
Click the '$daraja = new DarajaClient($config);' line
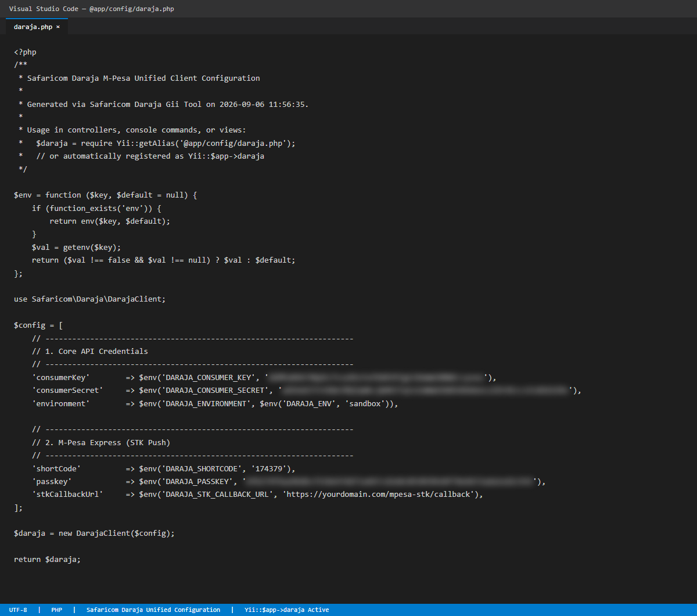[94, 533]
